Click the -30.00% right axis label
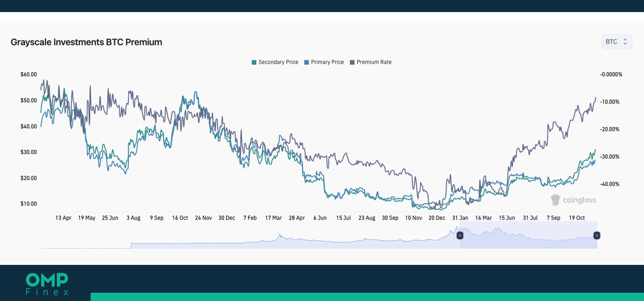 click(x=610, y=157)
